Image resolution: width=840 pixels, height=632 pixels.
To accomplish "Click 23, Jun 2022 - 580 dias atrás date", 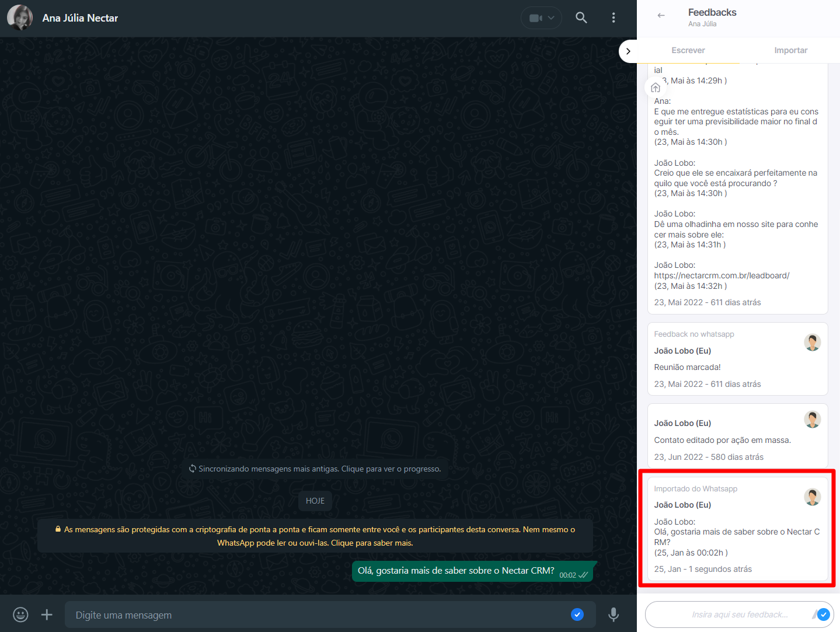I will tap(709, 457).
